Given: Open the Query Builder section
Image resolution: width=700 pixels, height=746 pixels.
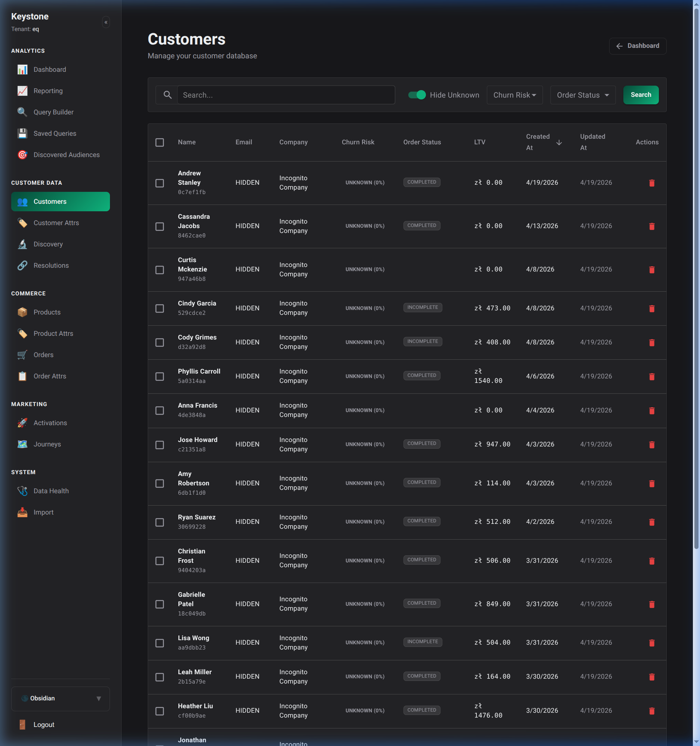Looking at the screenshot, I should (x=53, y=112).
